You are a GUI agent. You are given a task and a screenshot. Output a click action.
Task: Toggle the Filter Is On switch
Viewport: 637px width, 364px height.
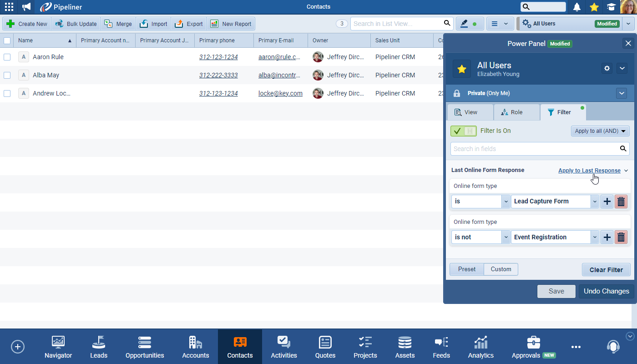(x=463, y=131)
